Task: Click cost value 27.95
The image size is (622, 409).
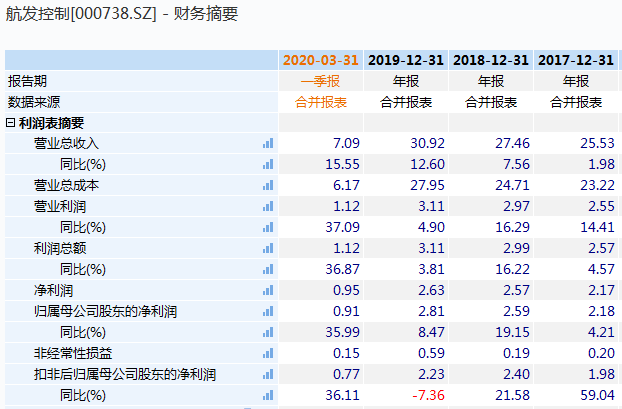Action: (428, 185)
